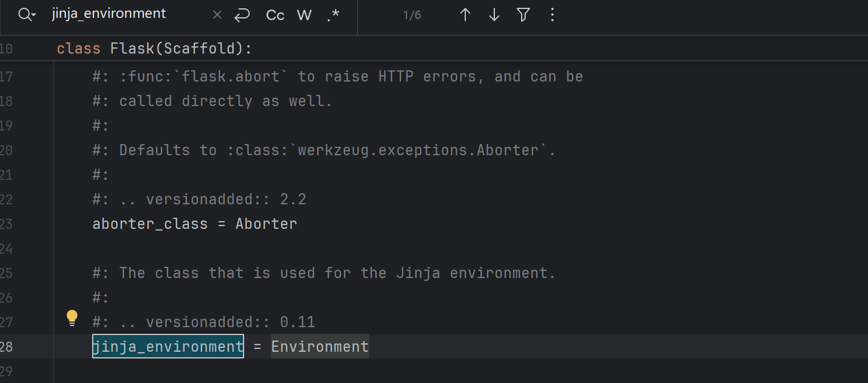Open the search history magnifier dropdown
The width and height of the screenshot is (868, 383).
[x=26, y=15]
